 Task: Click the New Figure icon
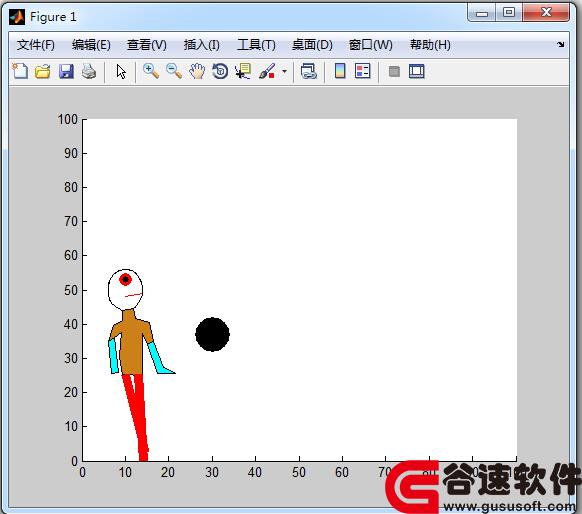(x=20, y=71)
